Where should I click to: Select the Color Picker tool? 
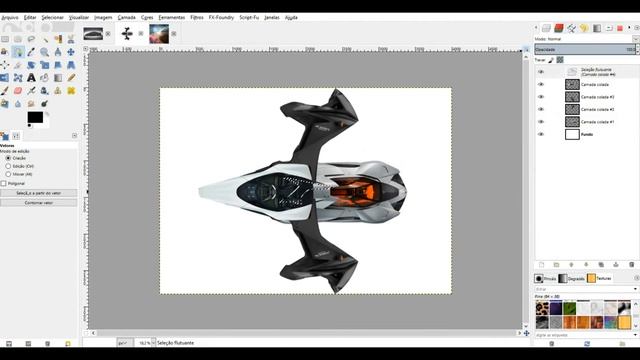pyautogui.click(x=31, y=52)
